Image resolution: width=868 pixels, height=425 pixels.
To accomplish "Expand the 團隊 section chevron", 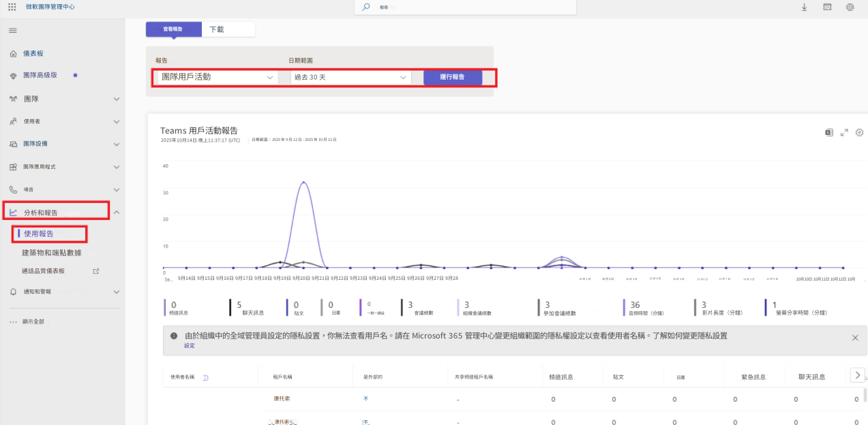I will (x=117, y=99).
